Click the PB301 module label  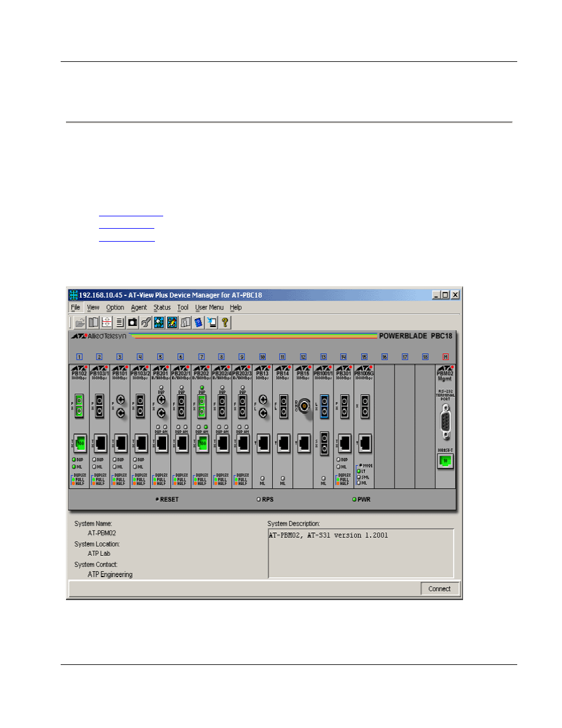[x=344, y=373]
